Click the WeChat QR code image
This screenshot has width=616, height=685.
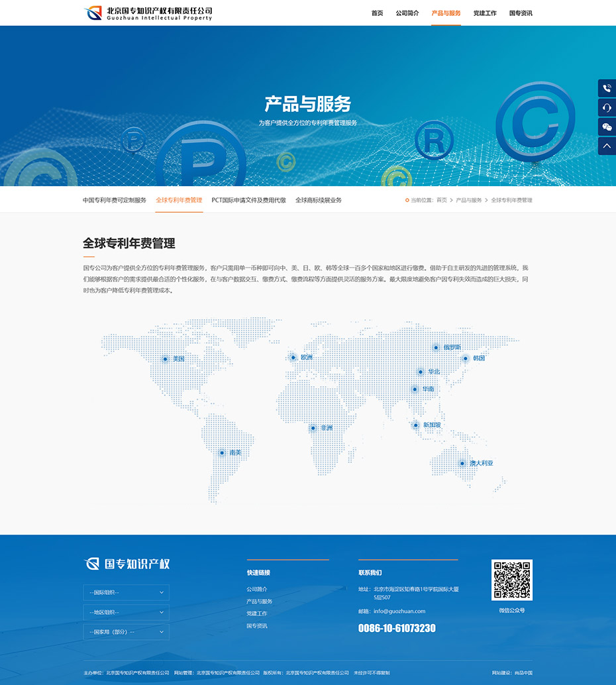point(511,580)
